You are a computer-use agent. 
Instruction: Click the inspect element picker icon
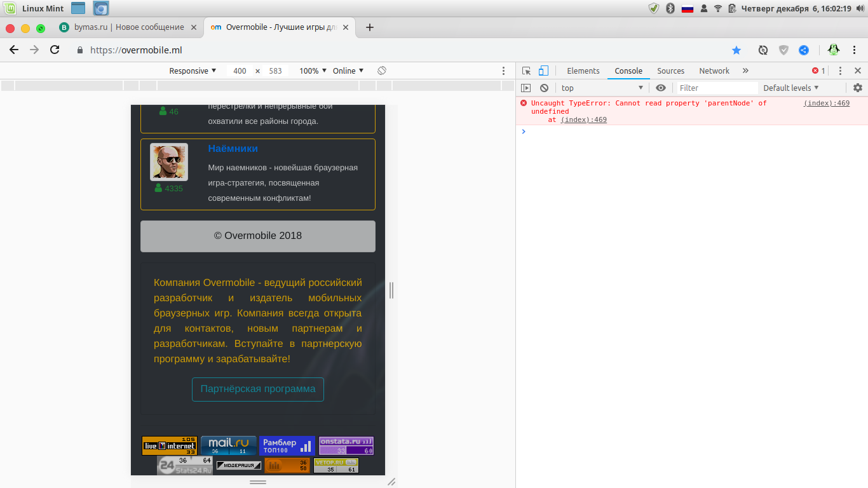point(526,71)
